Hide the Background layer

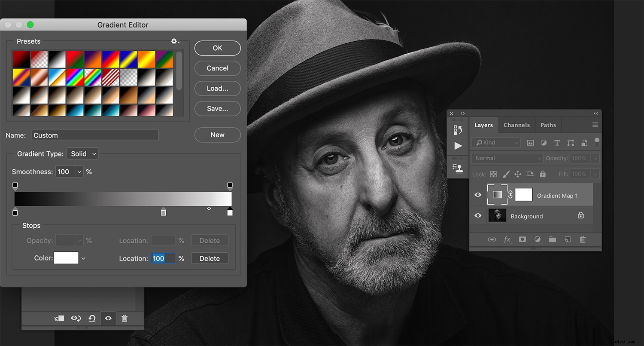pos(478,215)
